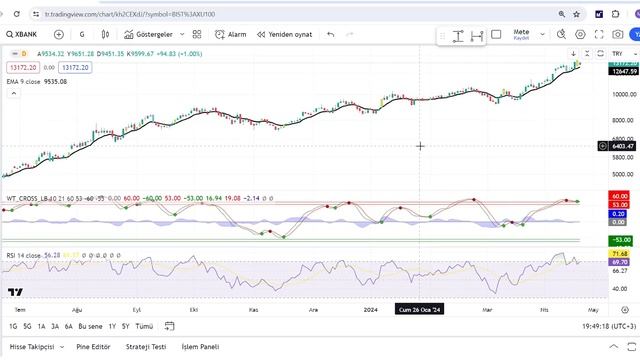
Task: Open the Pine Editör tab
Action: 93,347
